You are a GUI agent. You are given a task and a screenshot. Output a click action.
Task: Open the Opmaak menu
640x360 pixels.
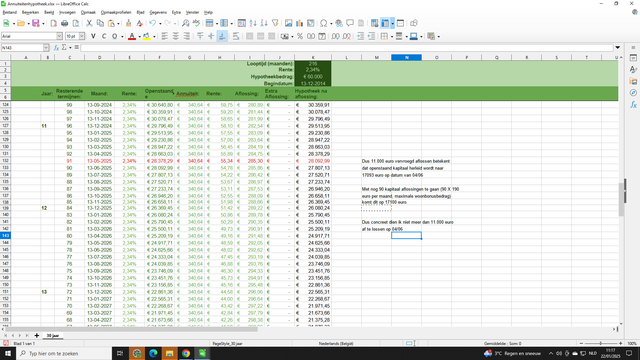click(x=88, y=12)
